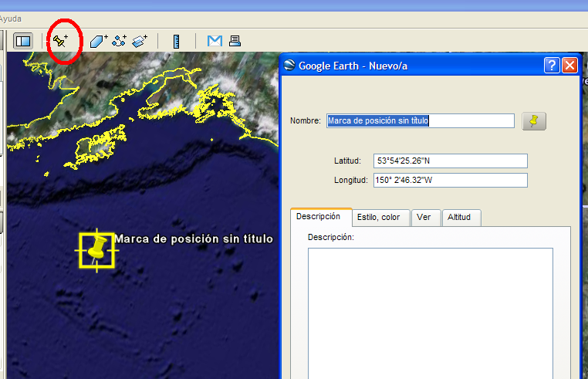This screenshot has height=379, width=588.
Task: Click inside the Descripción text area
Action: [431, 313]
